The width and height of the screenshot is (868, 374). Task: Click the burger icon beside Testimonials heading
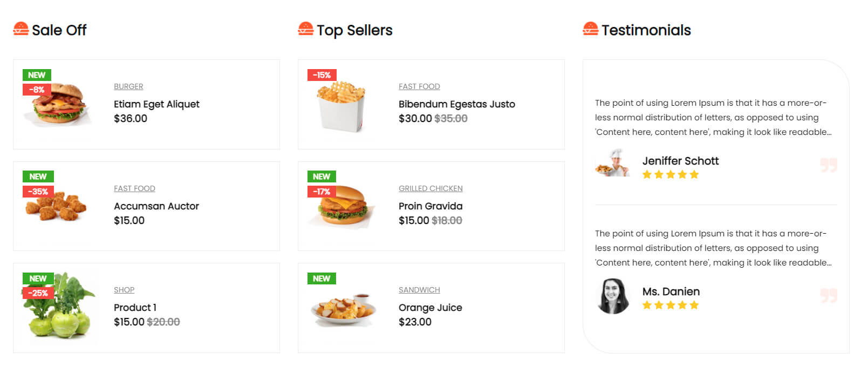click(x=590, y=29)
